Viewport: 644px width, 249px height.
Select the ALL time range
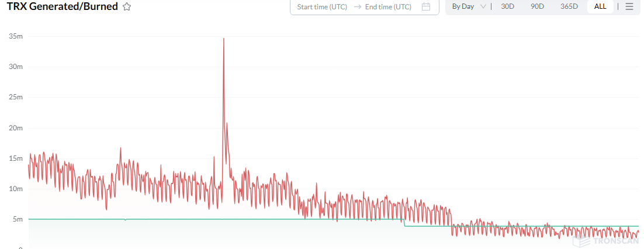600,6
